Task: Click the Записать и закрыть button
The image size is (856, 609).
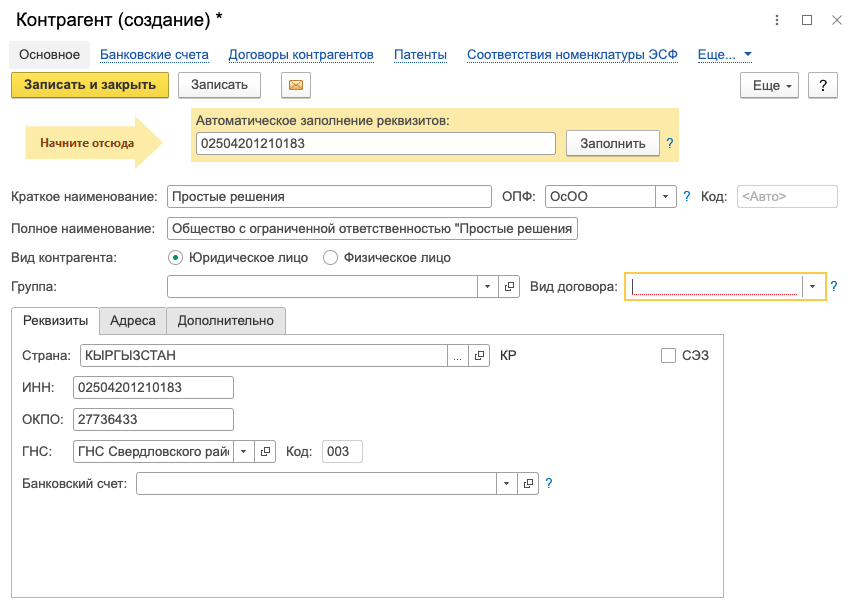Action: point(90,85)
